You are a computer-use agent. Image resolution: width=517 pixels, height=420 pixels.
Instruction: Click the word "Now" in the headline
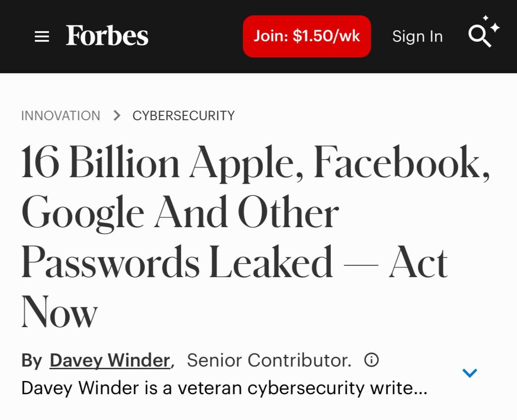coord(59,313)
